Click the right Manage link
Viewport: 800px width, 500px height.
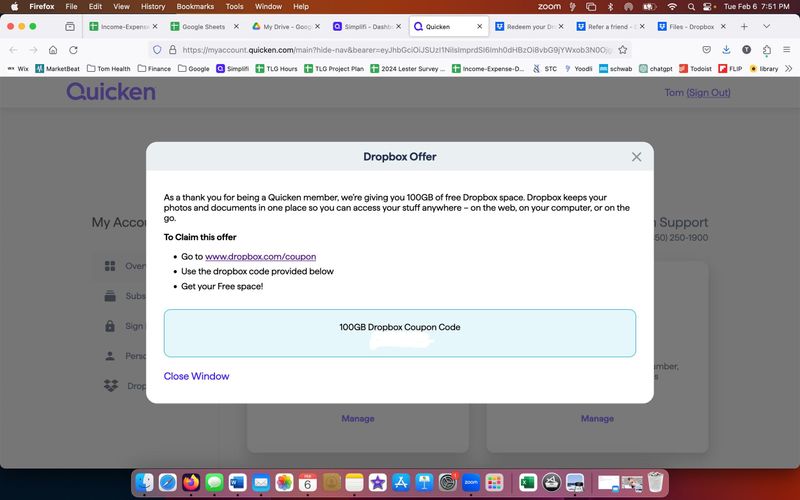[x=597, y=418]
